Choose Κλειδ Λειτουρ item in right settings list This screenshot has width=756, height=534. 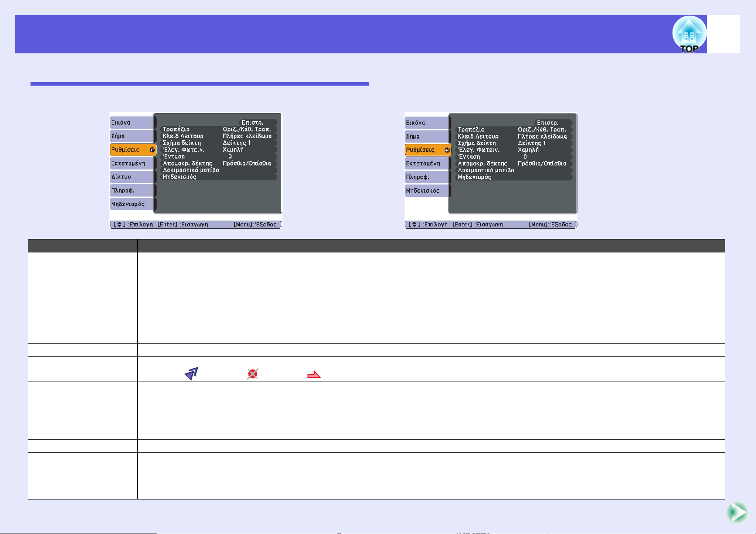point(478,136)
